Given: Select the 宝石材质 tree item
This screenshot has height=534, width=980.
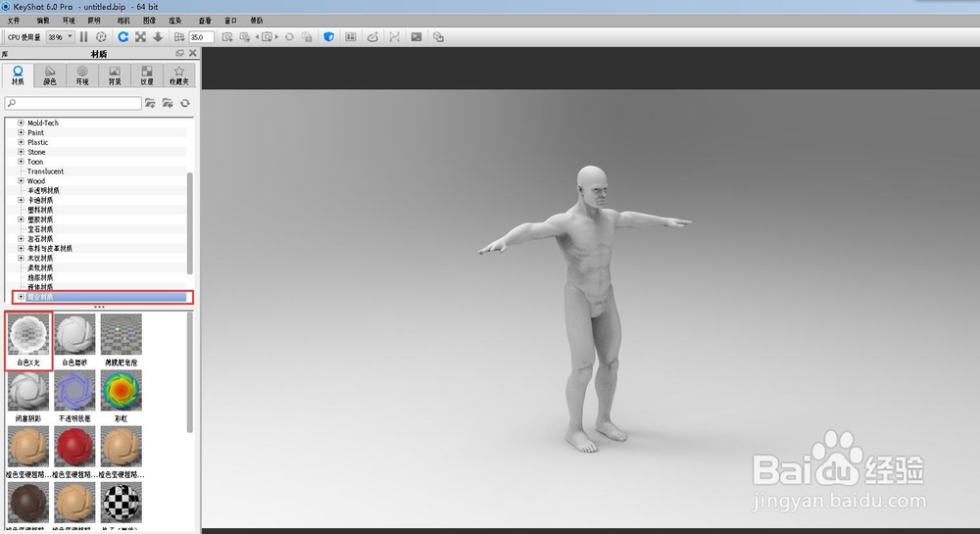Looking at the screenshot, I should point(40,229).
